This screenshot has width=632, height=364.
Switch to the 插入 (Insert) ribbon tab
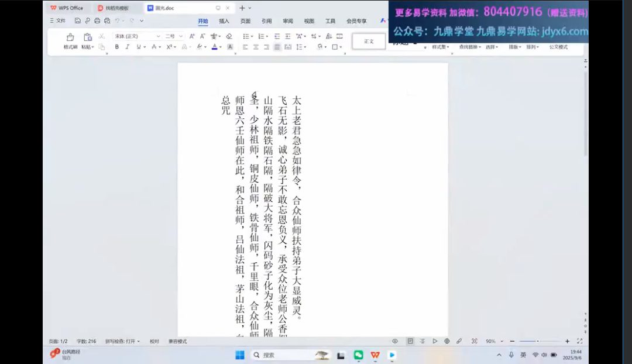pyautogui.click(x=224, y=21)
